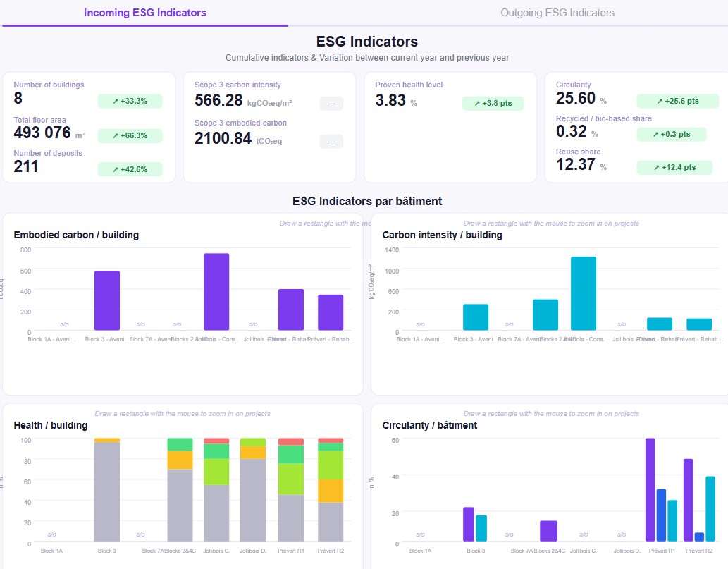Click the +12.4 pts reuse share badge
The width and height of the screenshot is (728, 569).
674,167
